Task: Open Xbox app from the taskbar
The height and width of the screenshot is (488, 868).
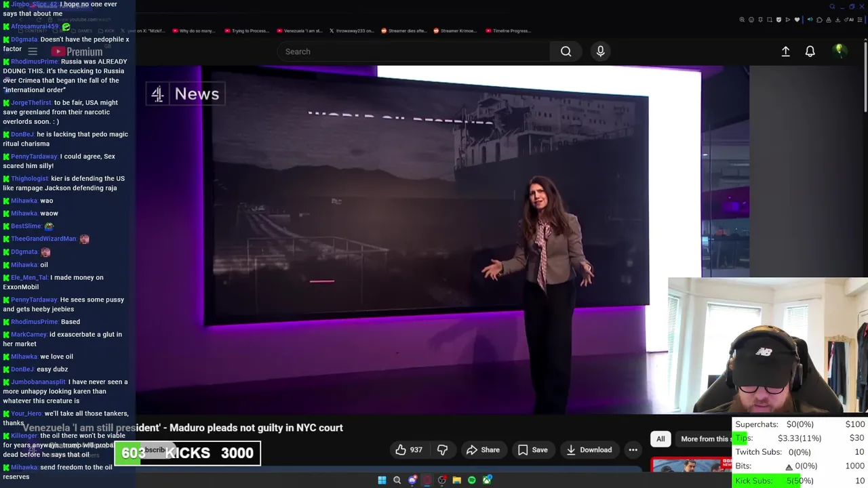Action: 487,480
